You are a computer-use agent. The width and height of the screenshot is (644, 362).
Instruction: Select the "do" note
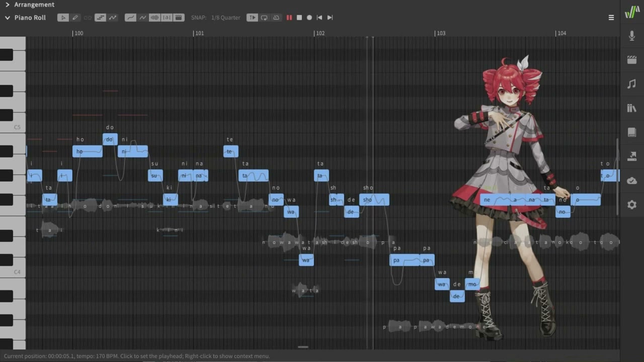pos(110,139)
